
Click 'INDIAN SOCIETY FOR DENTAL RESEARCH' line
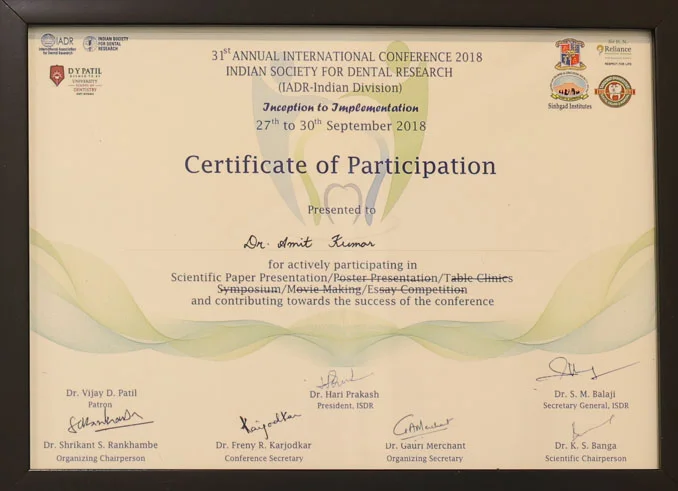[x=339, y=72]
